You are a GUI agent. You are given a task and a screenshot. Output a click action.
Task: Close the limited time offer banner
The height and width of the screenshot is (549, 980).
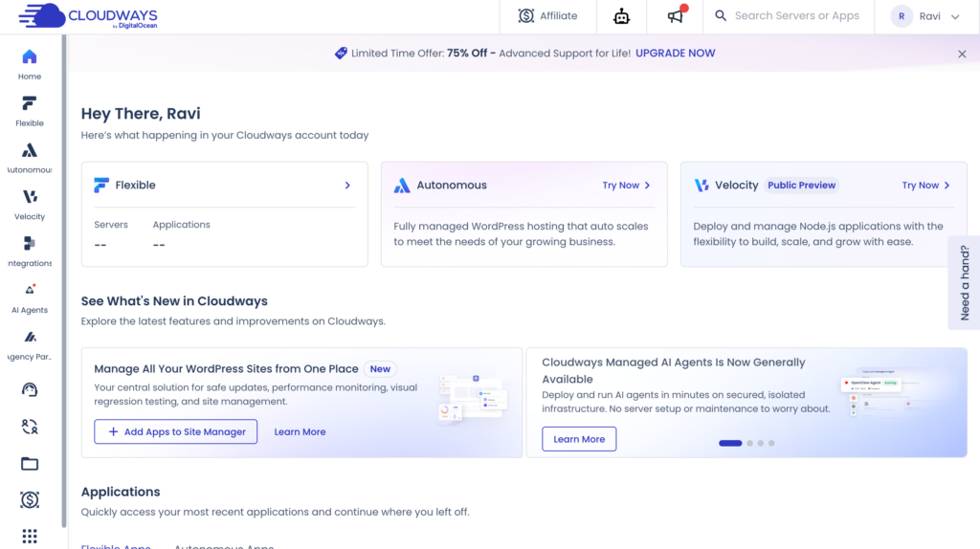962,55
